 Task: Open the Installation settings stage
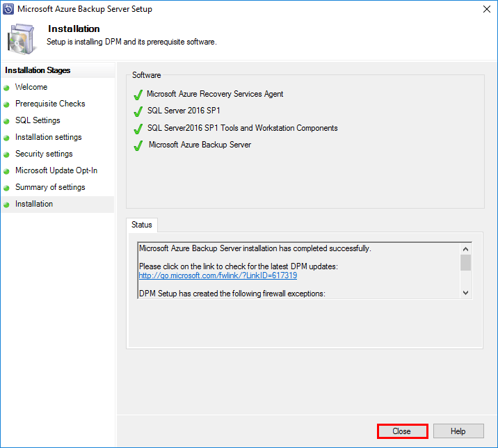pos(48,137)
